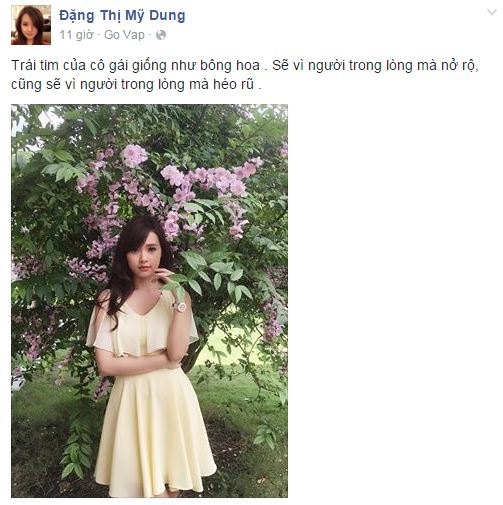Click the post text starting "Trái tim của cô gái"
The height and width of the screenshot is (505, 503).
pos(245,75)
